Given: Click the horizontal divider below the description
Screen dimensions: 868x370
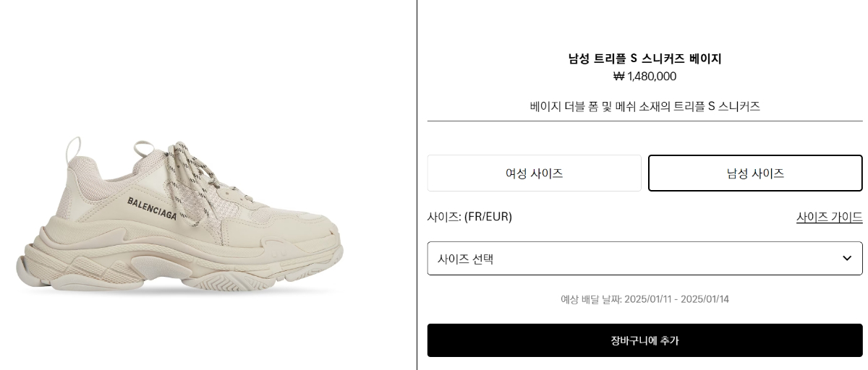Looking at the screenshot, I should 644,121.
